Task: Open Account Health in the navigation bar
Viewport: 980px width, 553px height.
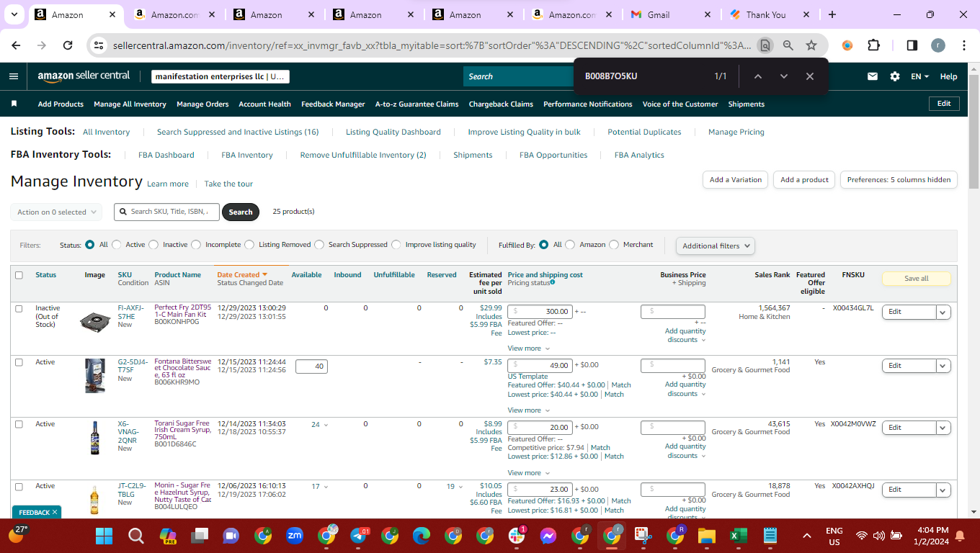Action: pos(264,104)
